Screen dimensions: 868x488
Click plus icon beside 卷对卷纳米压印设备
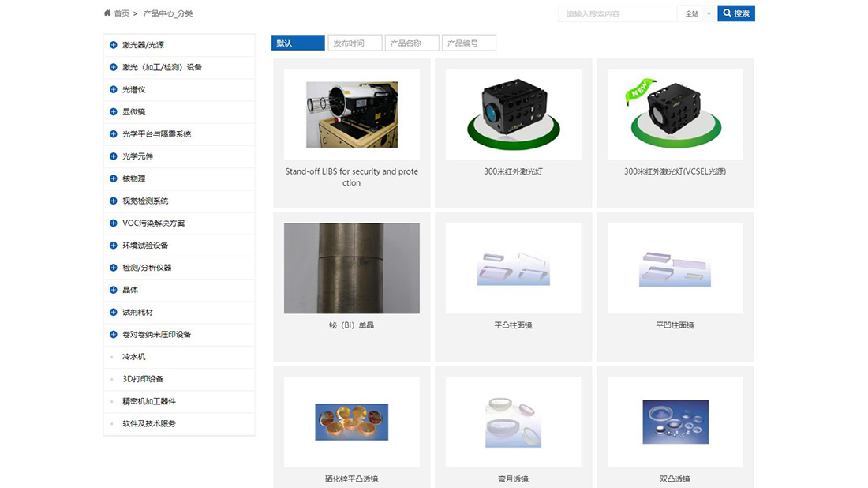coord(114,335)
